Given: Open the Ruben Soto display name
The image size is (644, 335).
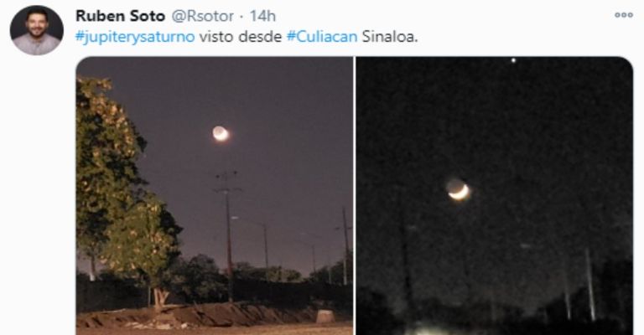Looking at the screenshot, I should 121,16.
